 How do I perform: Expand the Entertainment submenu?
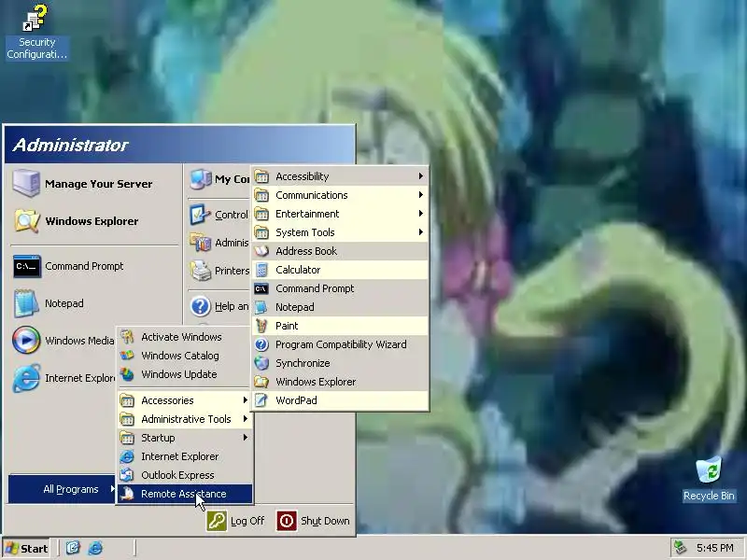340,214
